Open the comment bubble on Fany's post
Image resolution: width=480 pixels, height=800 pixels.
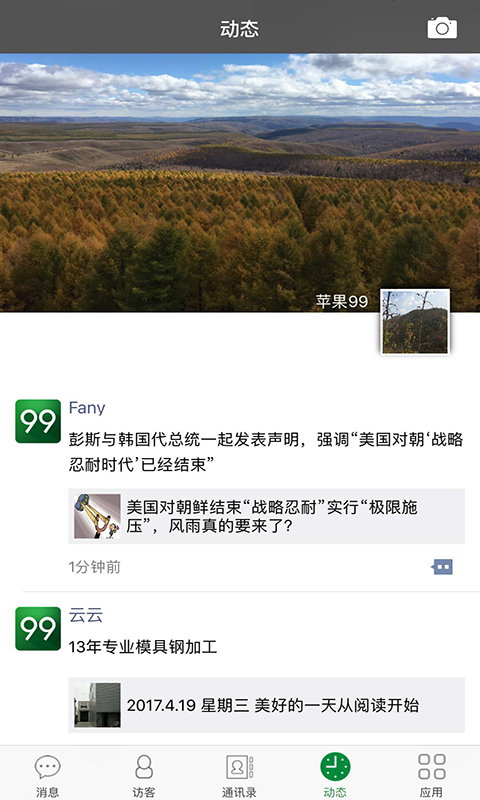(x=442, y=567)
